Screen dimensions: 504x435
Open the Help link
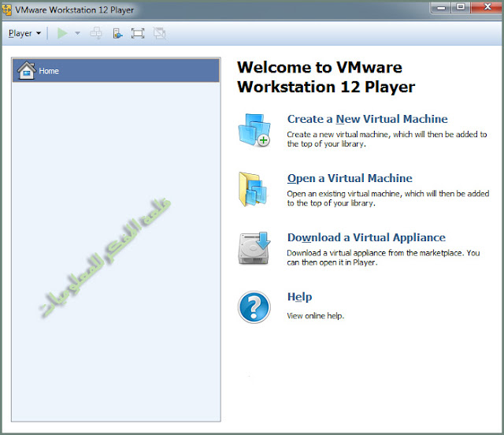(299, 296)
